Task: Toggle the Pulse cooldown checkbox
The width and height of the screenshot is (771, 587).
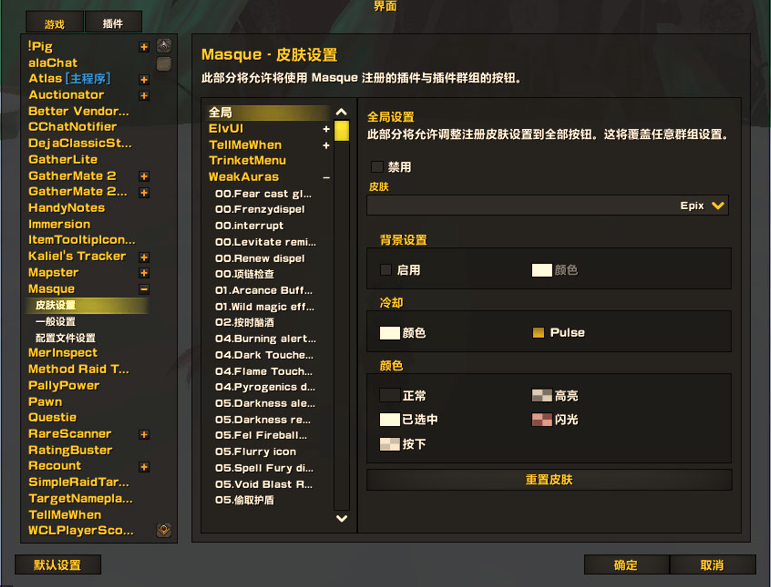Action: click(x=538, y=333)
